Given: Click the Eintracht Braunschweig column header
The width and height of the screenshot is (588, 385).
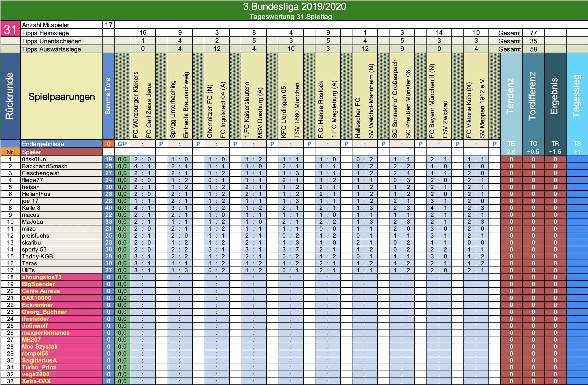Looking at the screenshot, I should click(186, 105).
